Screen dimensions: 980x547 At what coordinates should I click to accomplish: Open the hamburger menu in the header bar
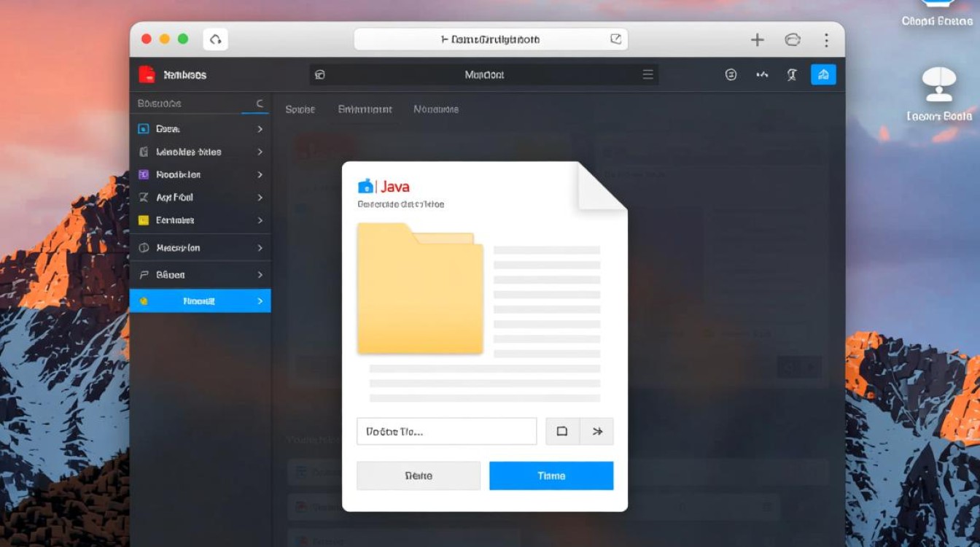[x=647, y=74]
